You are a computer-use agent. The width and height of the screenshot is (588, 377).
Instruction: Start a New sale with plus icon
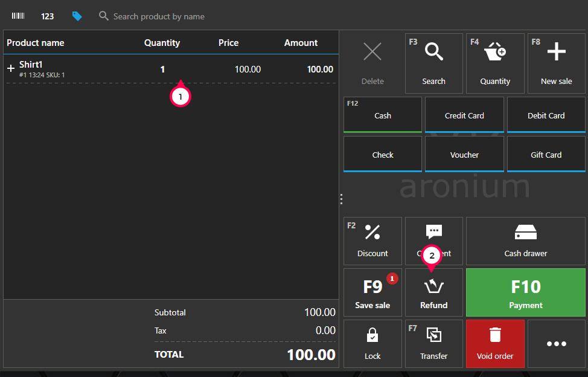tap(556, 63)
